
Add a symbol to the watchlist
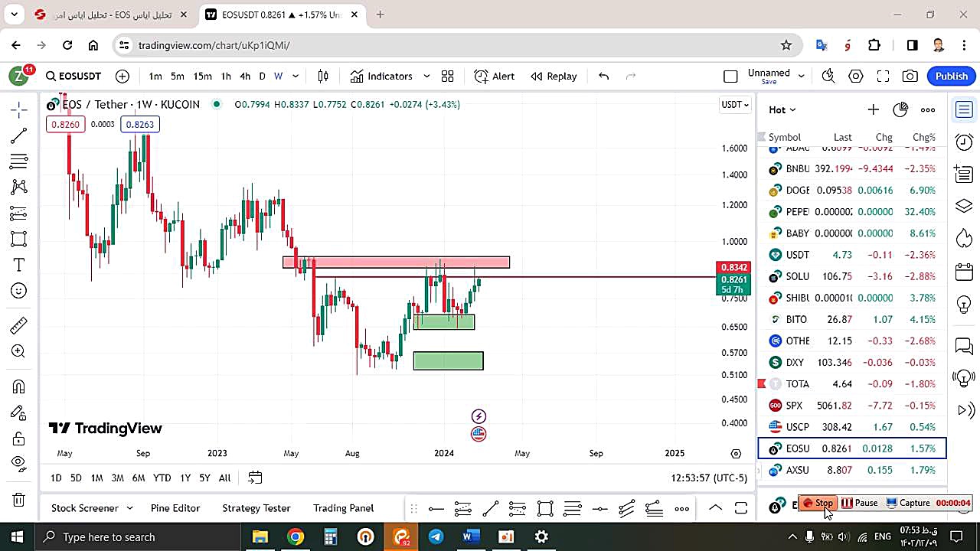pos(873,109)
